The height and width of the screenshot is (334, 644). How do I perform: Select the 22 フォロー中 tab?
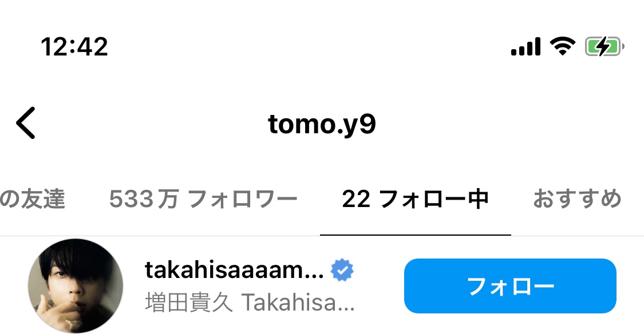click(415, 199)
